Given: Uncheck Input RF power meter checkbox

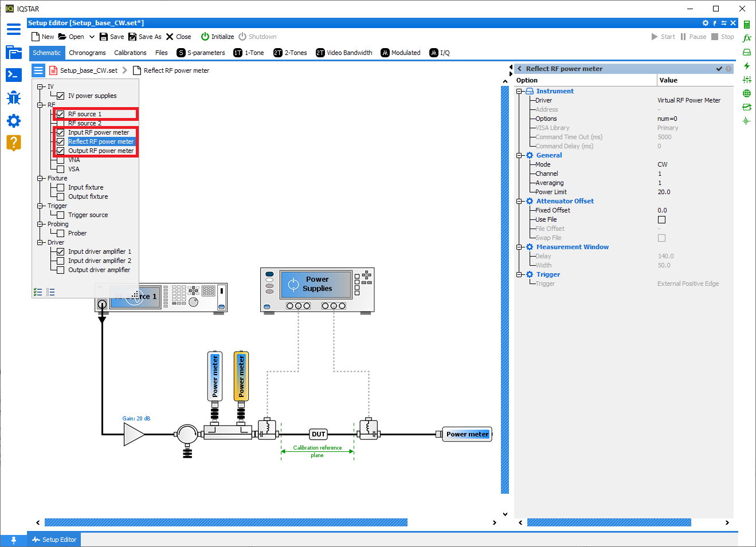Looking at the screenshot, I should pos(61,133).
